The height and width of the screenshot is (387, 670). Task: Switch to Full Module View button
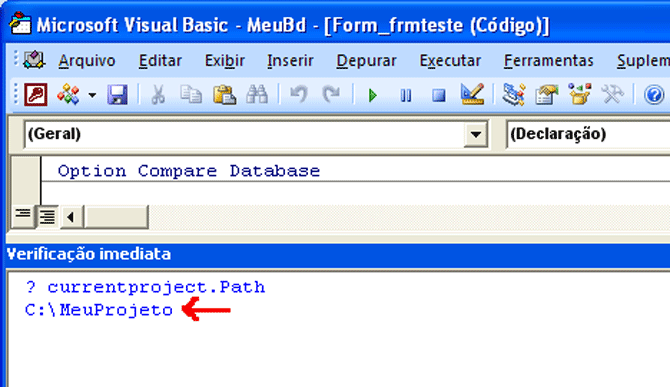(x=47, y=217)
